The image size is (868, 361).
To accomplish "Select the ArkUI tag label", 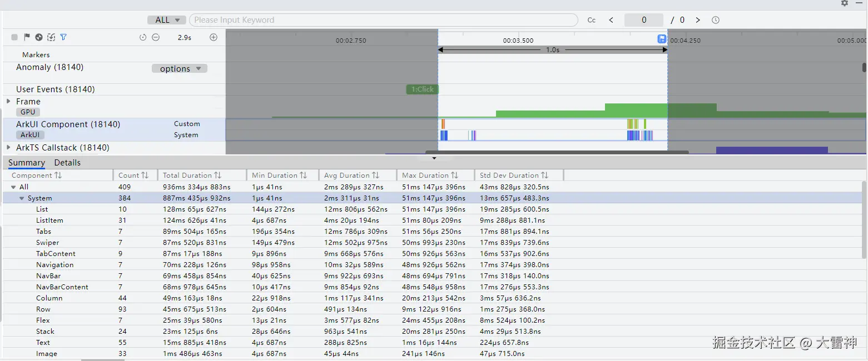I will 30,135.
